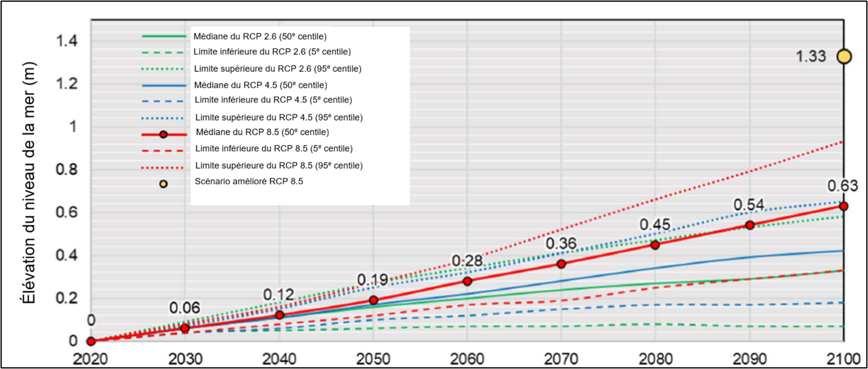This screenshot has width=868, height=369.
Task: Click x-axis label 2040
Action: click(x=279, y=358)
